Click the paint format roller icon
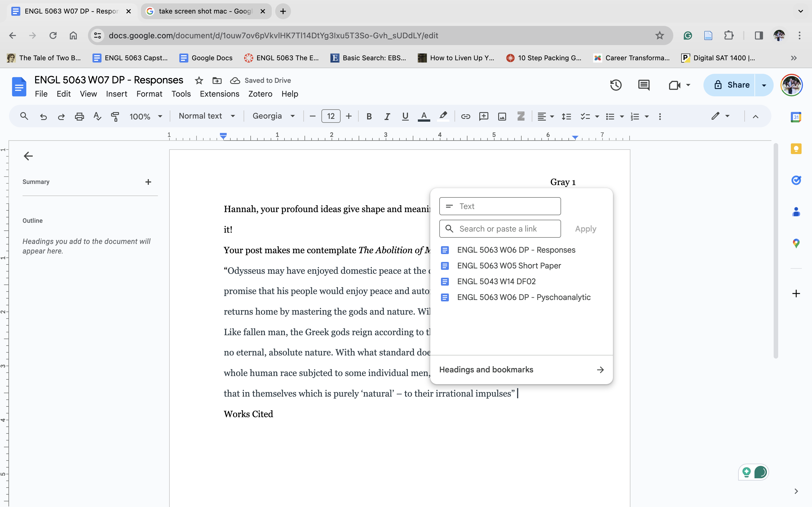The image size is (812, 507). pos(115,116)
